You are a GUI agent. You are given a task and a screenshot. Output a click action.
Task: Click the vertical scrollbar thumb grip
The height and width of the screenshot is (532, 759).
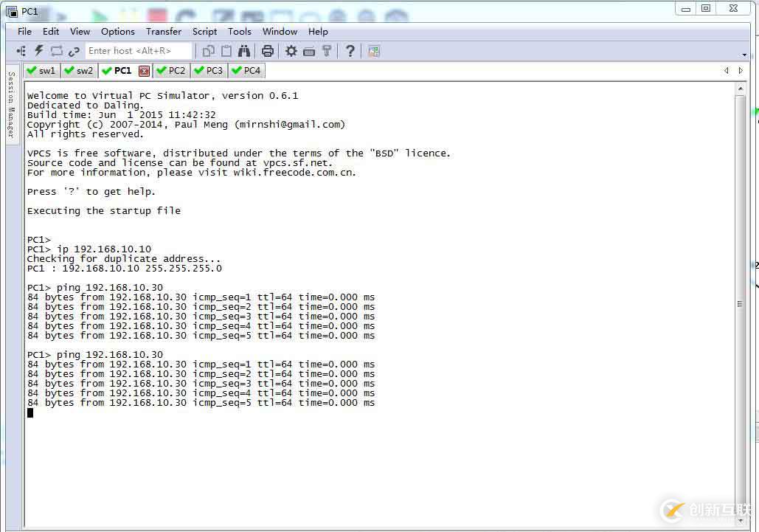(740, 304)
